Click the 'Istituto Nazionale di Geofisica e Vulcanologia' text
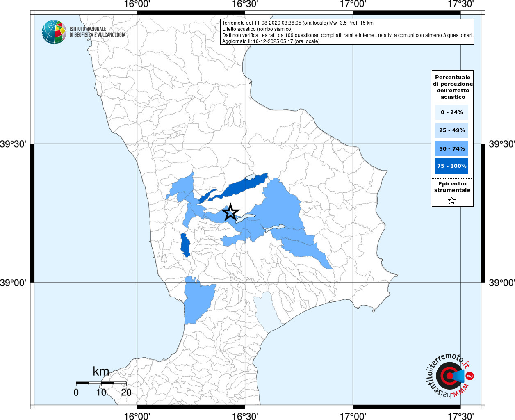 tap(97, 32)
